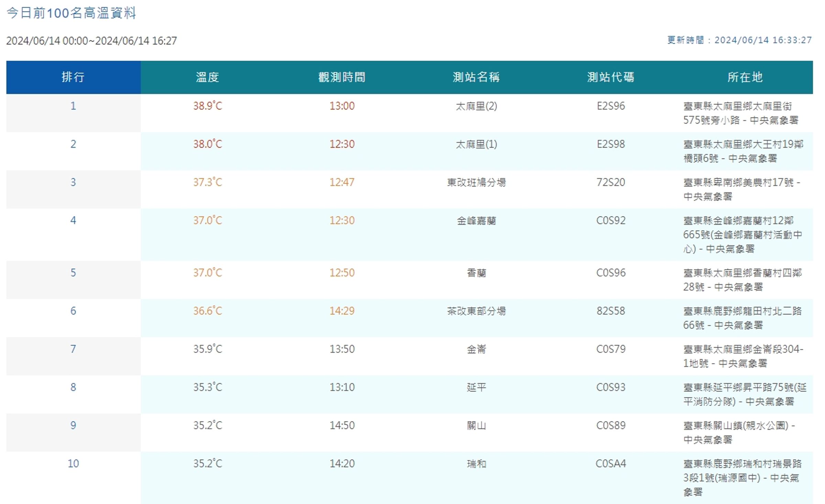This screenshot has height=504, width=825.
Task: Select the 38.0°C temperature cell
Action: 208,144
